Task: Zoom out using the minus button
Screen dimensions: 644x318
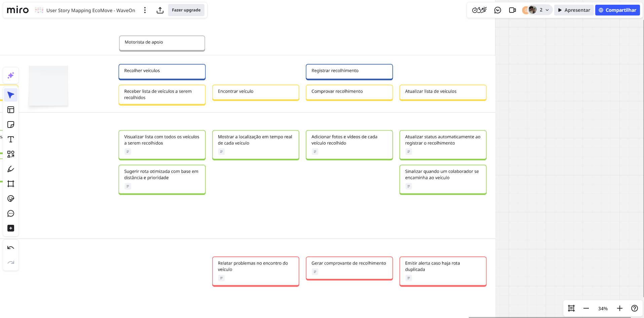Action: (x=586, y=308)
